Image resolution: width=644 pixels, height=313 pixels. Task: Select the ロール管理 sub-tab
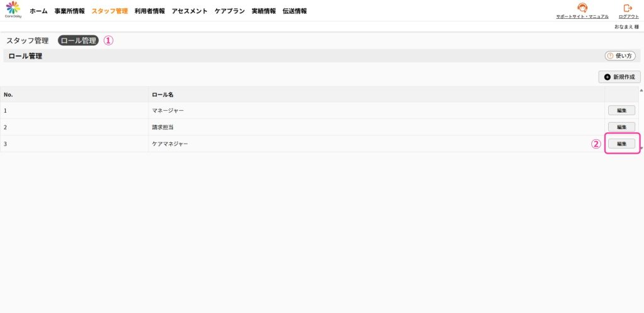79,40
